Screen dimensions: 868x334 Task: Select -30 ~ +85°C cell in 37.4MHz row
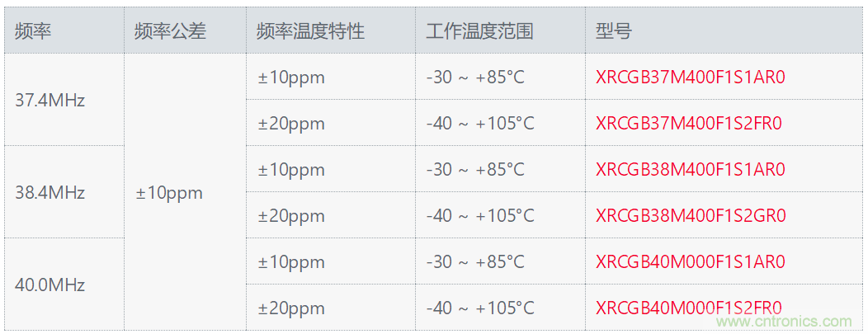coord(501,77)
